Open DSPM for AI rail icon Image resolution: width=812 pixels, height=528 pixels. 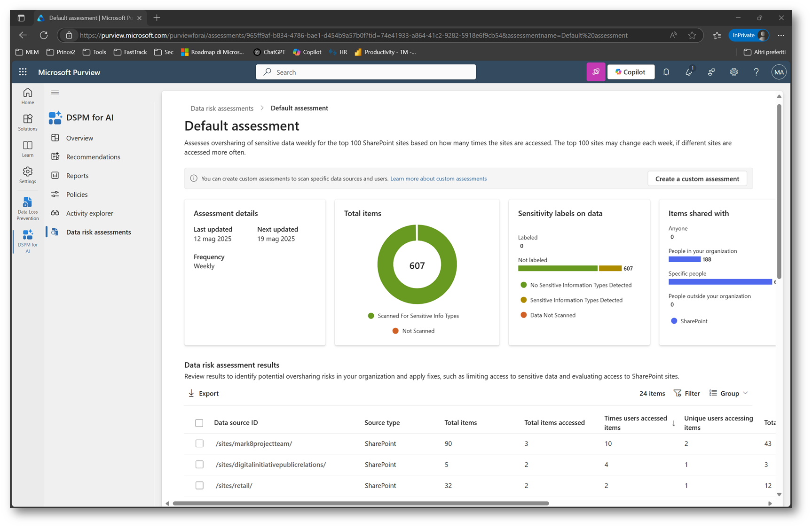pyautogui.click(x=28, y=241)
